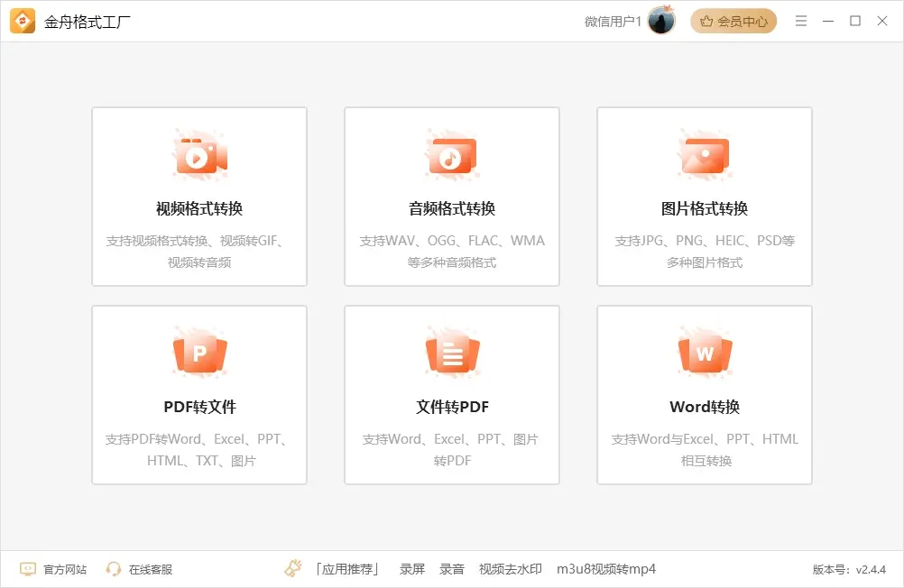Screen dimensions: 904x588
Task: Click the online support headset icon
Action: coord(114,569)
